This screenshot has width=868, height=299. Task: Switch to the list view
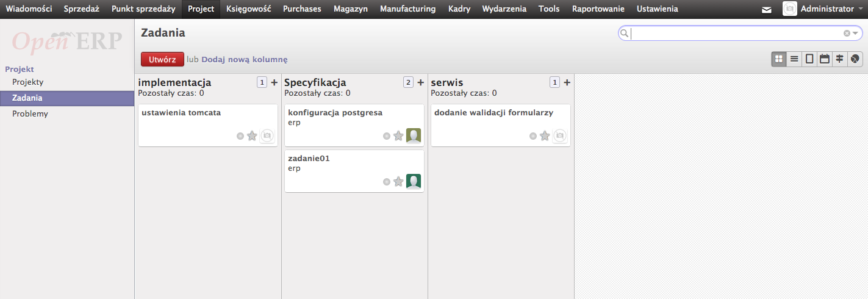(x=794, y=59)
